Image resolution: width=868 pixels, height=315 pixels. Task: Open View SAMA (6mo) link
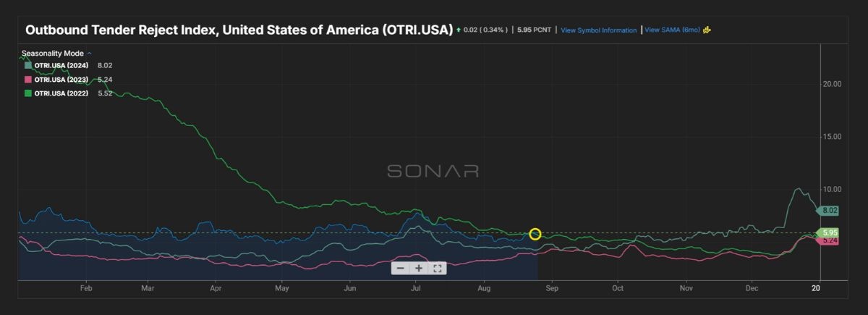pos(672,30)
